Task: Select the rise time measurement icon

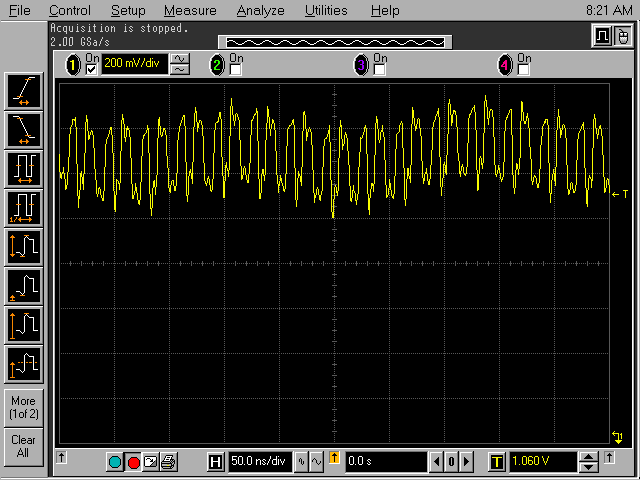Action: (x=23, y=92)
